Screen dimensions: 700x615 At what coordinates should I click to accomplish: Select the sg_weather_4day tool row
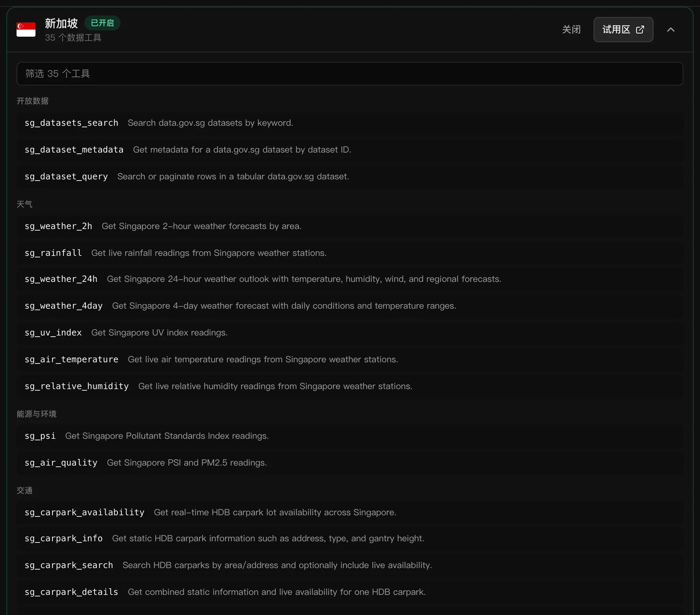tap(350, 306)
